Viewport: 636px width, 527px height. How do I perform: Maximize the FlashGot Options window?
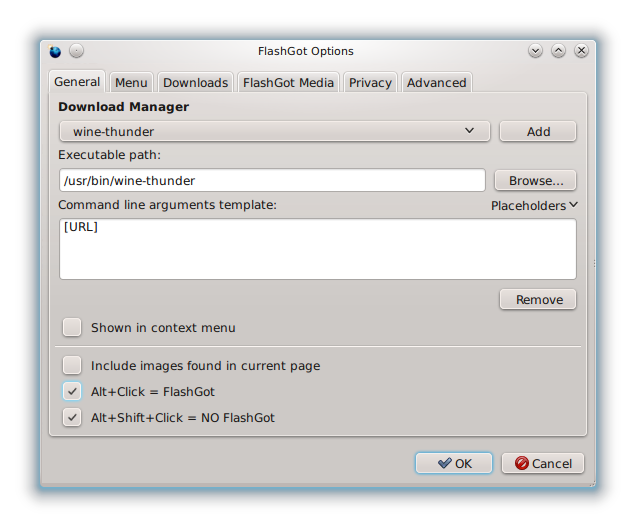(x=559, y=51)
